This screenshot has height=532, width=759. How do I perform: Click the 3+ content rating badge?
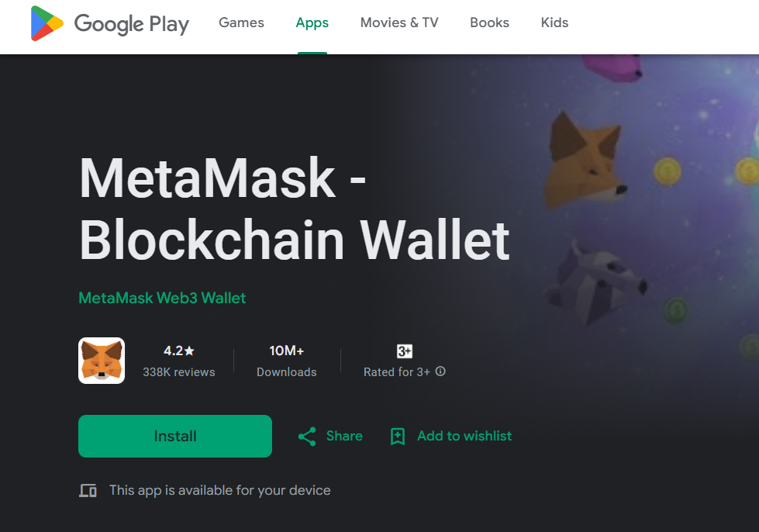click(405, 351)
